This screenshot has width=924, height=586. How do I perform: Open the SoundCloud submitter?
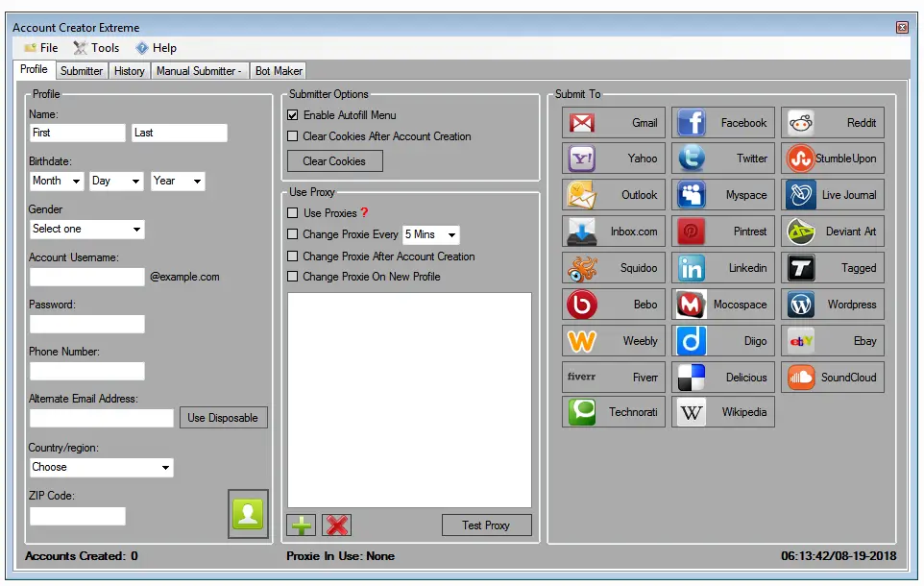(832, 377)
